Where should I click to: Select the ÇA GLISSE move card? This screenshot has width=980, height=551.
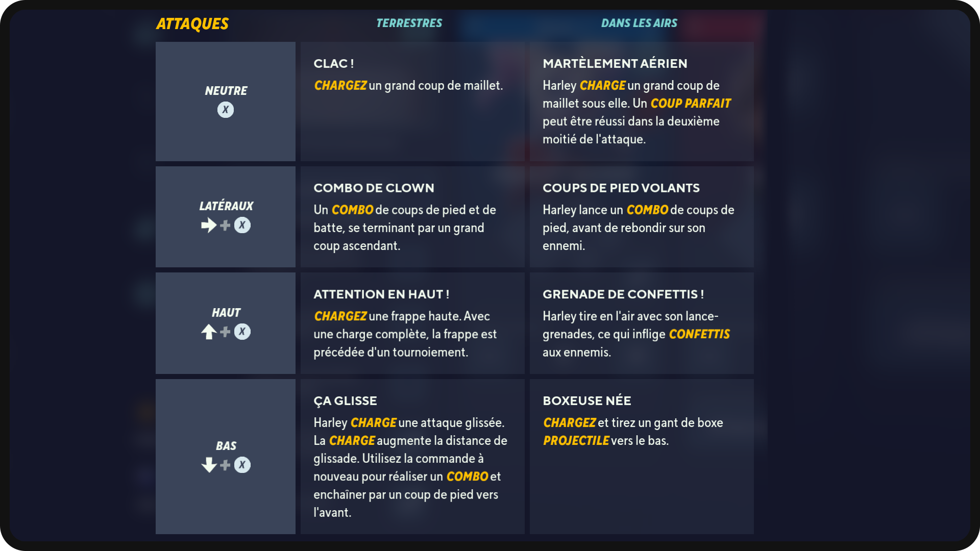tap(412, 457)
